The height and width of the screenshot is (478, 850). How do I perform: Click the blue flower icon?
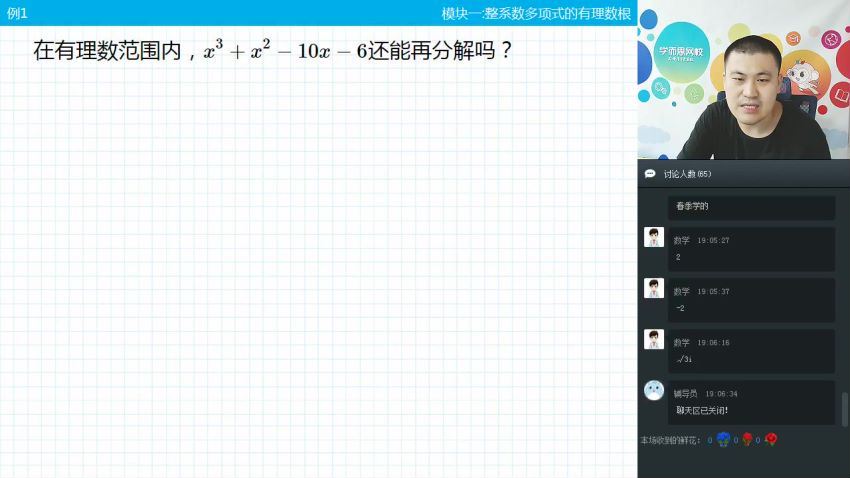coord(723,439)
